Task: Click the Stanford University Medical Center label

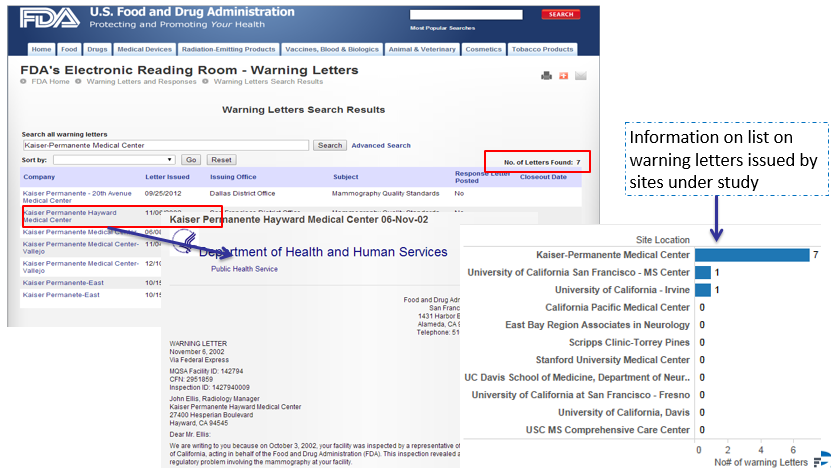Action: (x=613, y=360)
